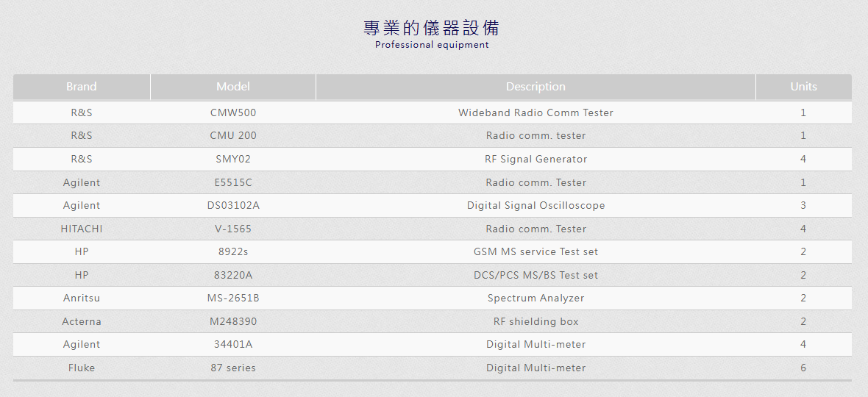The image size is (868, 397).
Task: Select model cell 34401A
Action: tap(233, 345)
